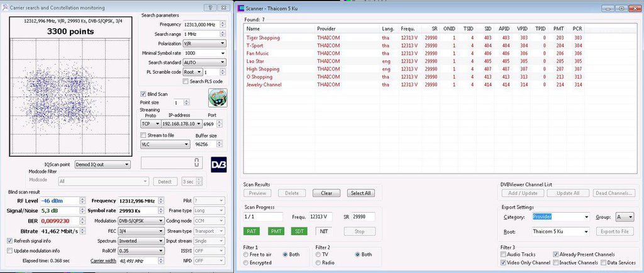The width and height of the screenshot is (644, 273).
Task: Click the Clear scan results button
Action: tap(326, 193)
